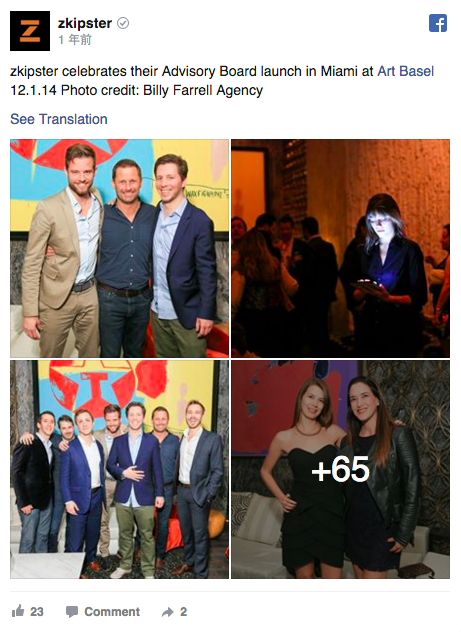Image resolution: width=461 pixels, height=632 pixels.
Task: Click the Comment button label
Action: [x=112, y=611]
